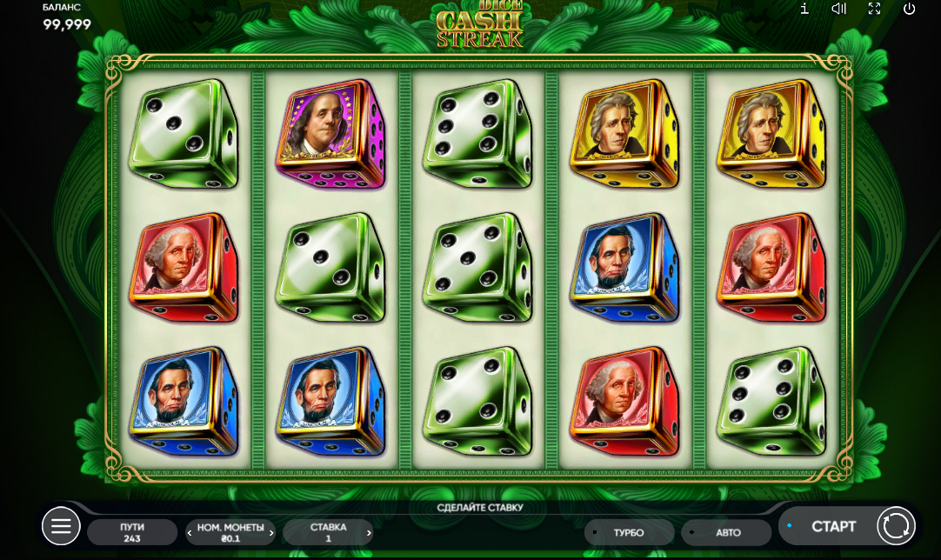The height and width of the screenshot is (560, 941).
Task: Increase СТАВКА bet with right arrow
Action: (369, 532)
